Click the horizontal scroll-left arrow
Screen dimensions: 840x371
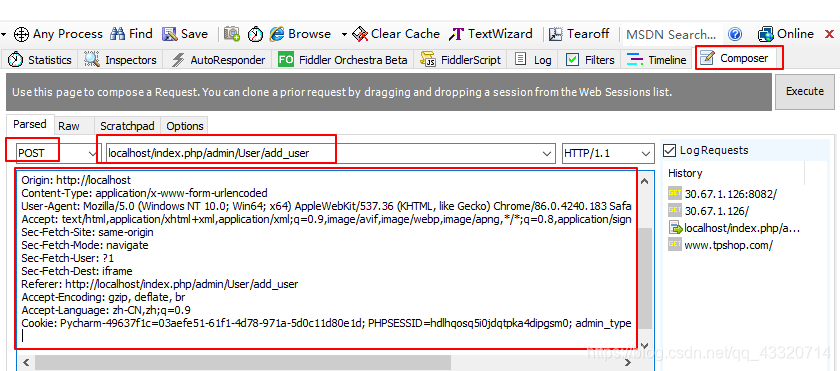pos(26,362)
